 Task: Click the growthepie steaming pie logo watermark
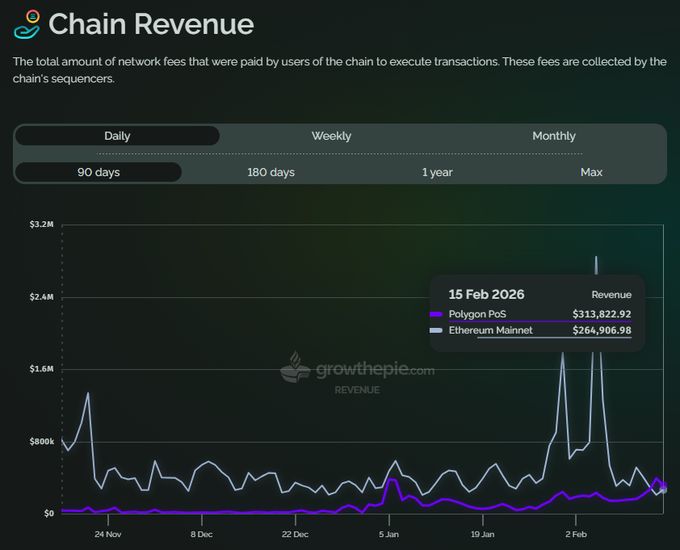click(x=295, y=368)
